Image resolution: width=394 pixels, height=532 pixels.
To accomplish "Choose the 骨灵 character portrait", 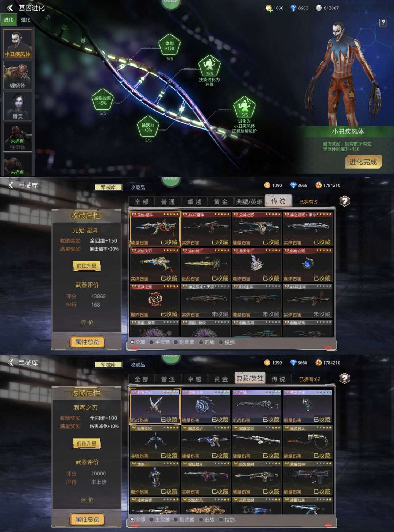I will point(18,106).
